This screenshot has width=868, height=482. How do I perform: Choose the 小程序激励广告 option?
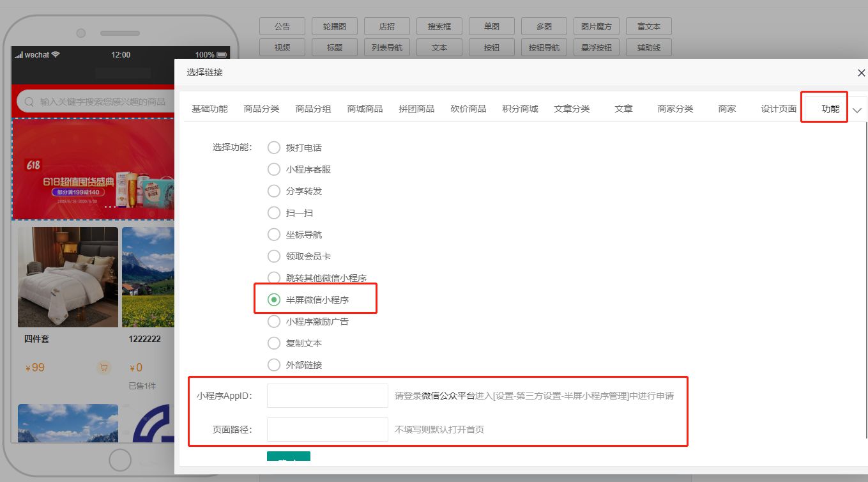click(x=274, y=322)
